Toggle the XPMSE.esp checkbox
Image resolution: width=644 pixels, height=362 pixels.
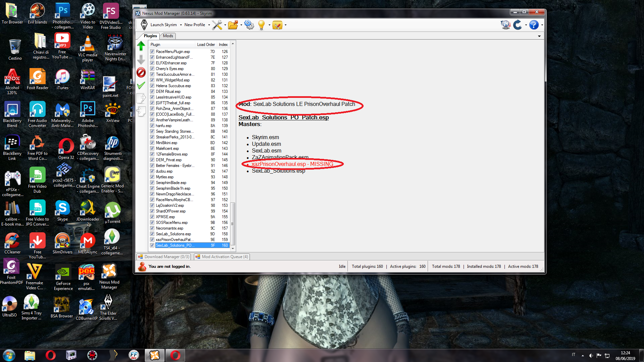[152, 217]
